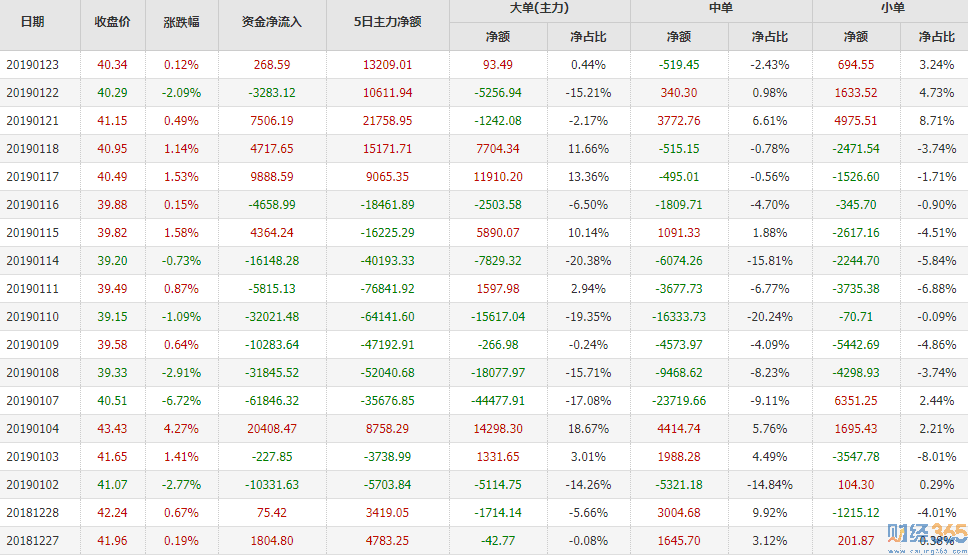The image size is (968, 555).
Task: Select the date cell 20190114
Action: [x=33, y=261]
